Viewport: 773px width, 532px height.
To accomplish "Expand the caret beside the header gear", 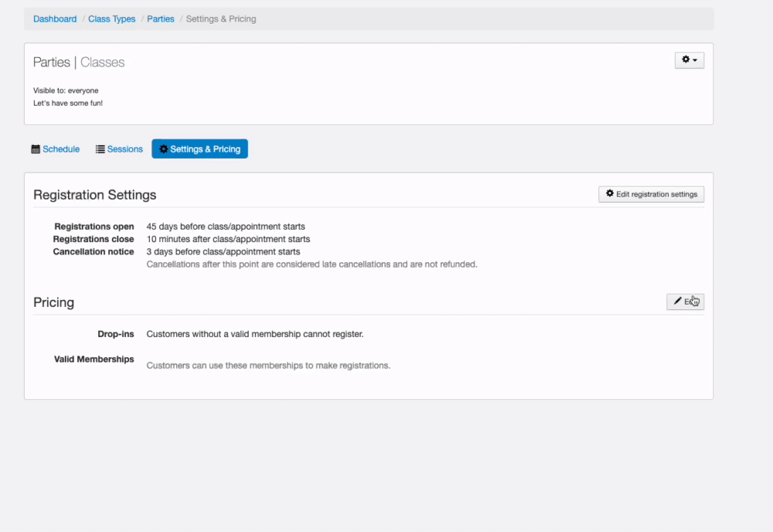I will (695, 60).
